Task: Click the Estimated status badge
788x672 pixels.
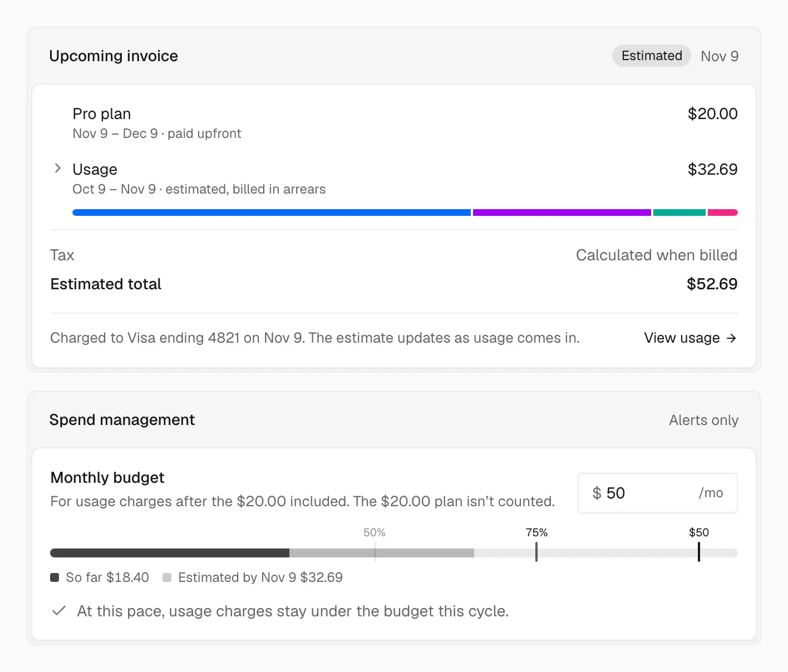Action: click(x=652, y=56)
